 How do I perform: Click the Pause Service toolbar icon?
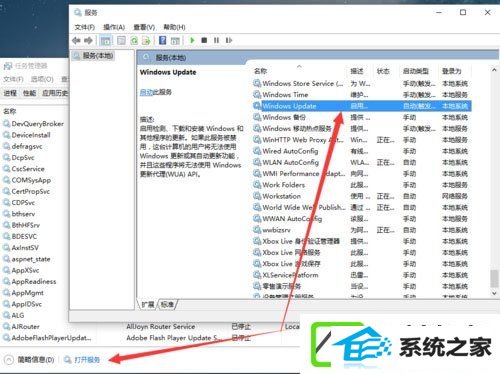pos(216,40)
